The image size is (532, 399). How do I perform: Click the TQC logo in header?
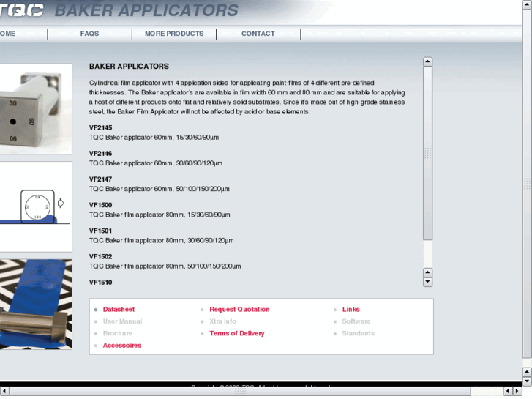[x=22, y=10]
